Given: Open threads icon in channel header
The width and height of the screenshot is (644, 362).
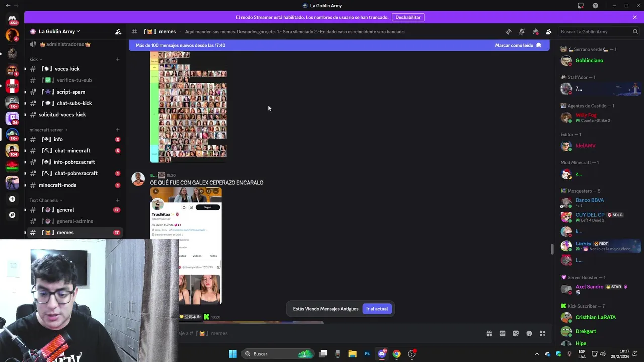Looking at the screenshot, I should [508, 31].
